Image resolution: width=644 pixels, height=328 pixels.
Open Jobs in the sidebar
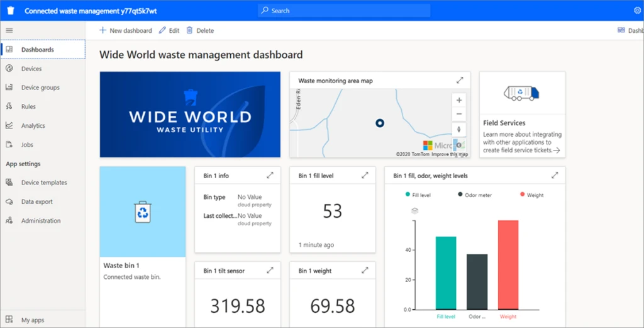click(43, 145)
